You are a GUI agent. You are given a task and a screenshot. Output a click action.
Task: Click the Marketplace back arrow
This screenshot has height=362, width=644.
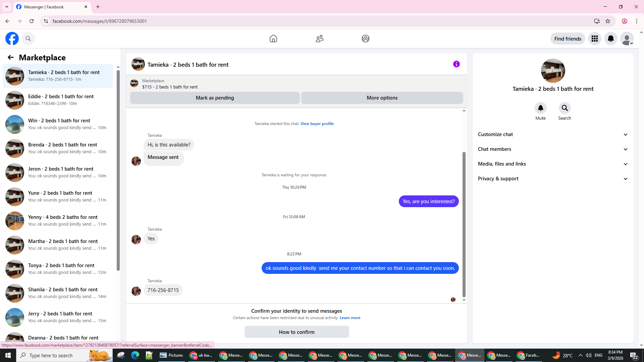point(11,57)
